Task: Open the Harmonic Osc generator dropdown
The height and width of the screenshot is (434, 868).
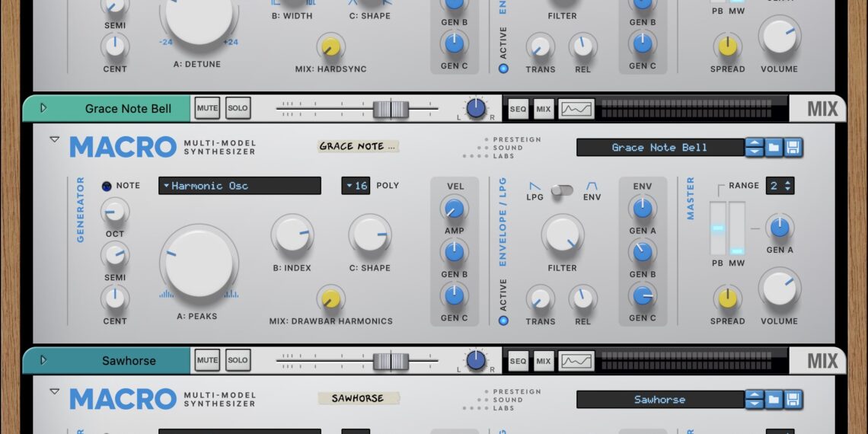Action: pyautogui.click(x=240, y=186)
